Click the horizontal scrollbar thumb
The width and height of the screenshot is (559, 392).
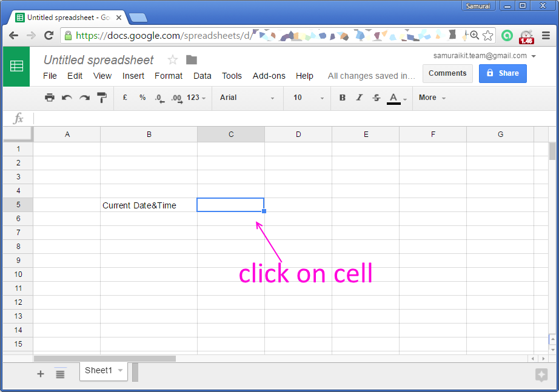pyautogui.click(x=105, y=359)
